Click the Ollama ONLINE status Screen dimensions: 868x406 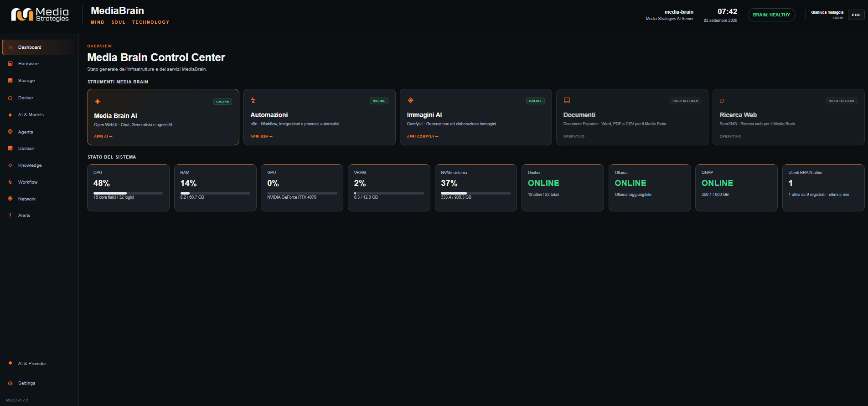(630, 183)
